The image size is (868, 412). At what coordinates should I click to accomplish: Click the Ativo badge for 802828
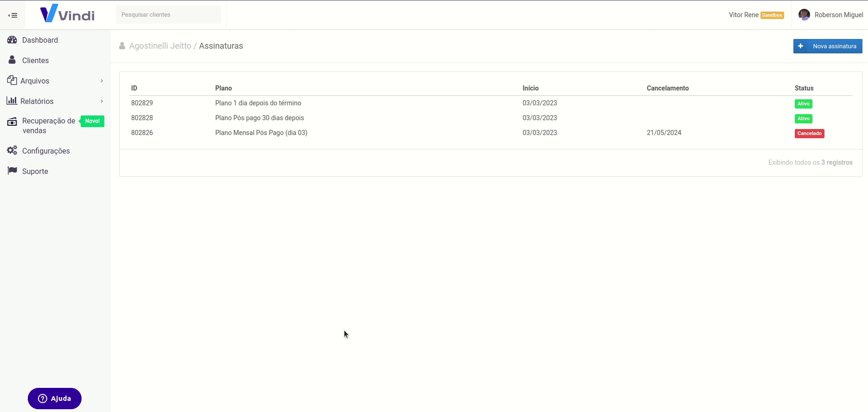804,119
